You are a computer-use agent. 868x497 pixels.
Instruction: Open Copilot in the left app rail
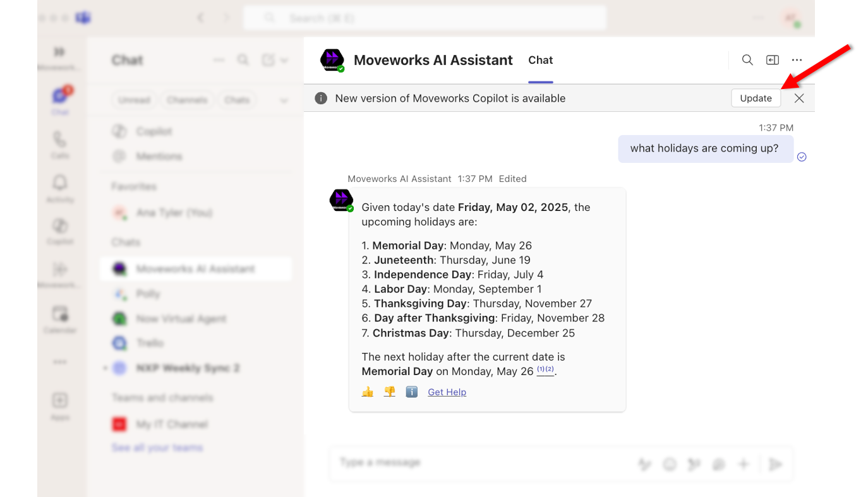(60, 231)
